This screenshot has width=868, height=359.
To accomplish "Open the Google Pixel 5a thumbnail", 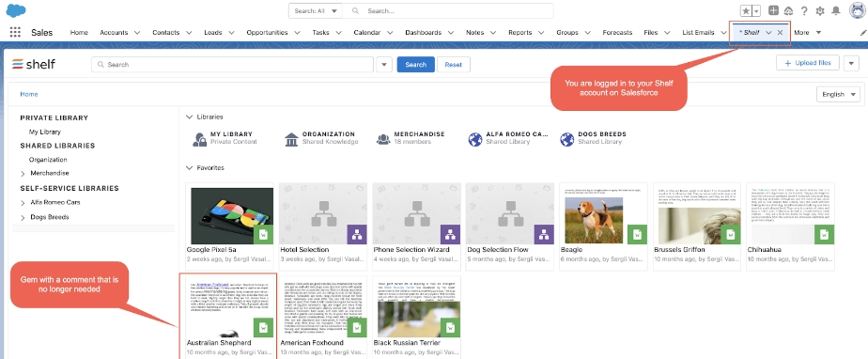I will click(x=230, y=213).
